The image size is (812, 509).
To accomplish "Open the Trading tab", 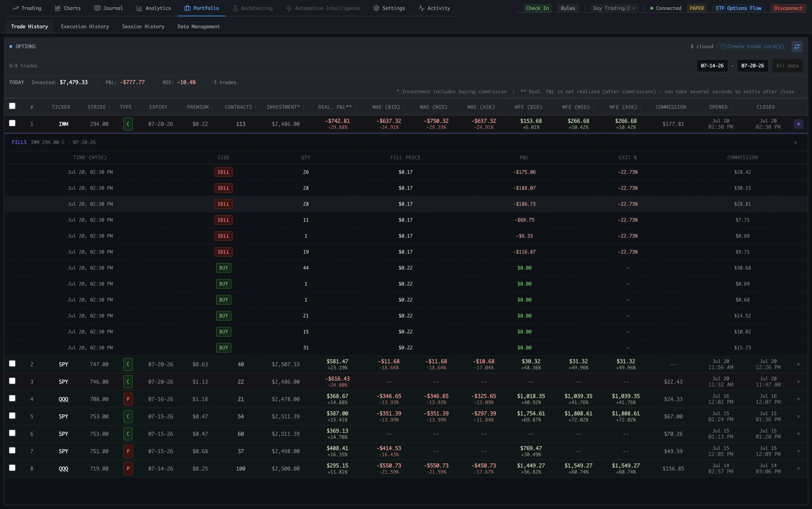I will [27, 8].
